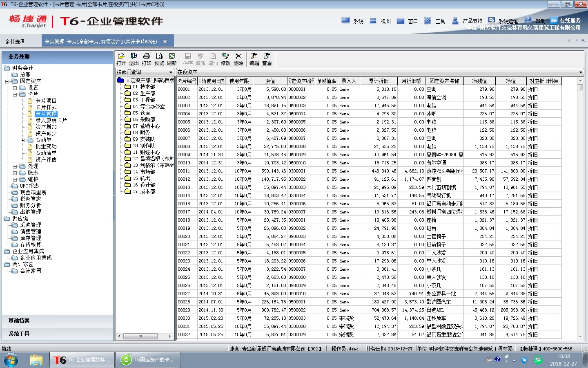Open the 产品支持 menu
This screenshot has height=368, width=588.
tap(467, 21)
